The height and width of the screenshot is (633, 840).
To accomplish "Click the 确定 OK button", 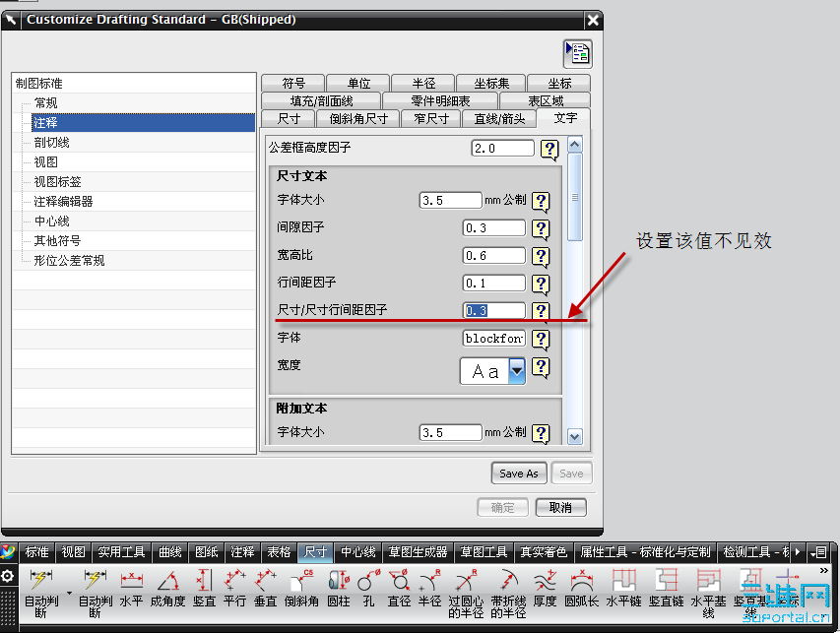I will tap(502, 508).
